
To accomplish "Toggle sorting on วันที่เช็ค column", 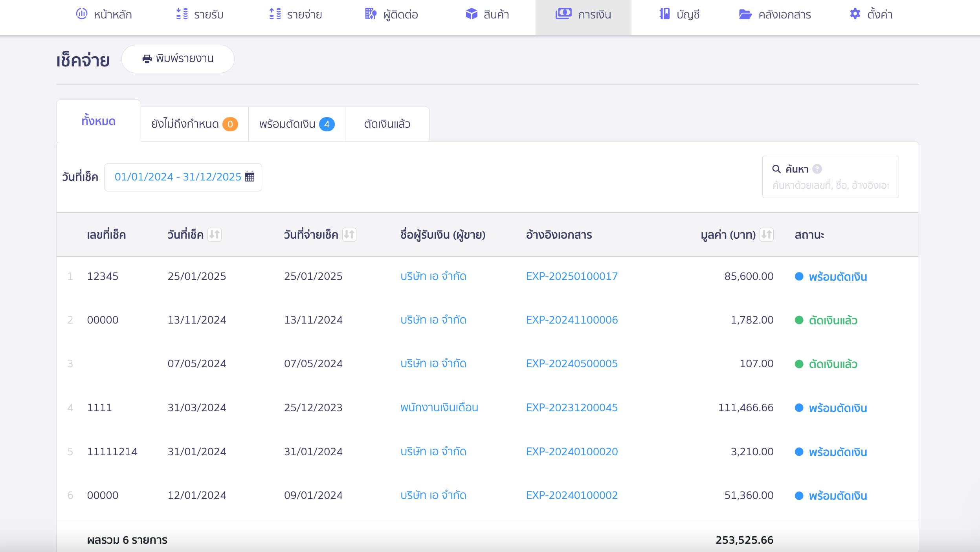I will point(215,234).
